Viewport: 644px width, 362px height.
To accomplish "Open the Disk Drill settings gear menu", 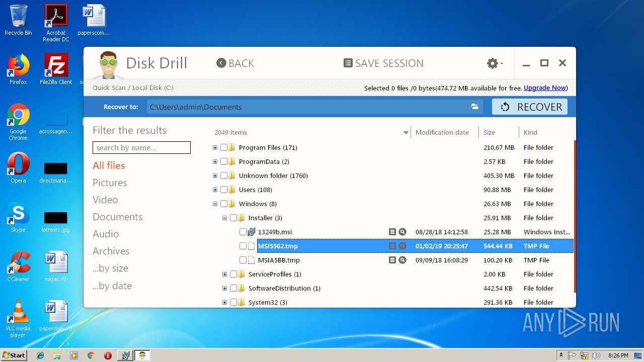I will pos(495,63).
